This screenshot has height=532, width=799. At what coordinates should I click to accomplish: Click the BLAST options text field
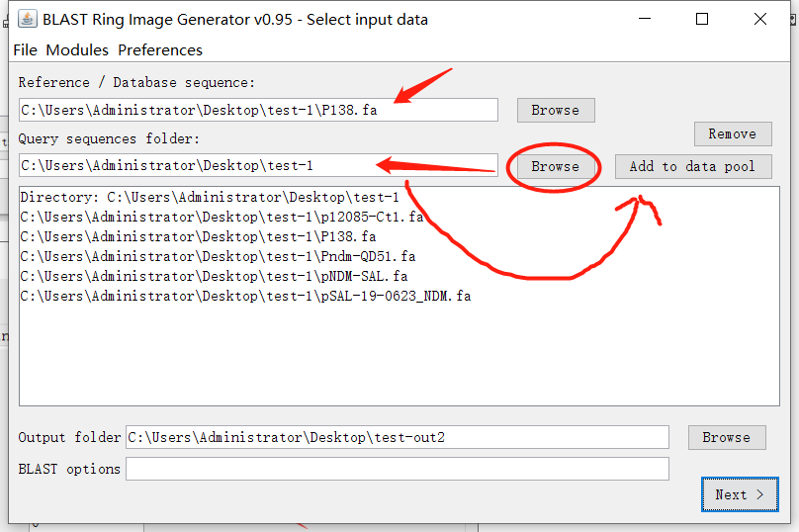click(x=397, y=469)
